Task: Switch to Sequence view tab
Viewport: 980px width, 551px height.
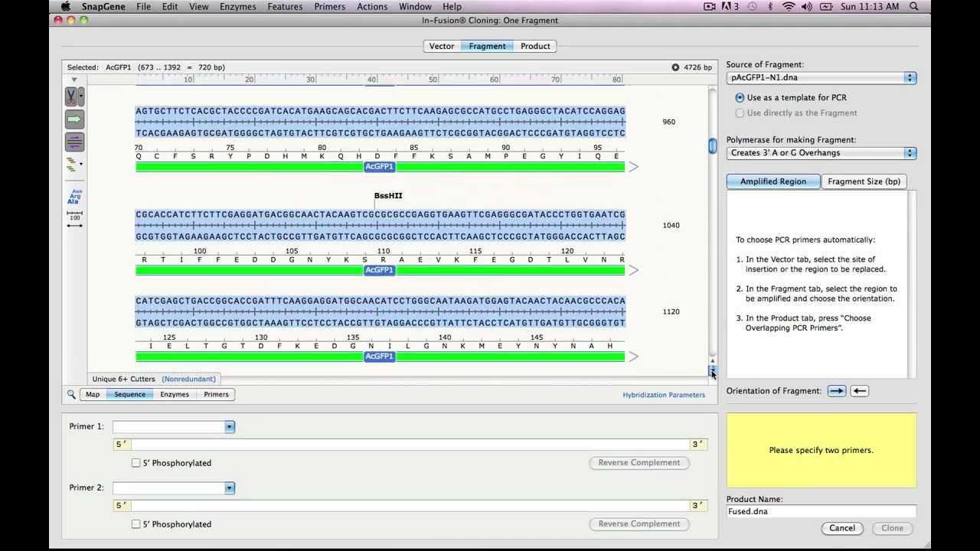Action: (x=129, y=394)
